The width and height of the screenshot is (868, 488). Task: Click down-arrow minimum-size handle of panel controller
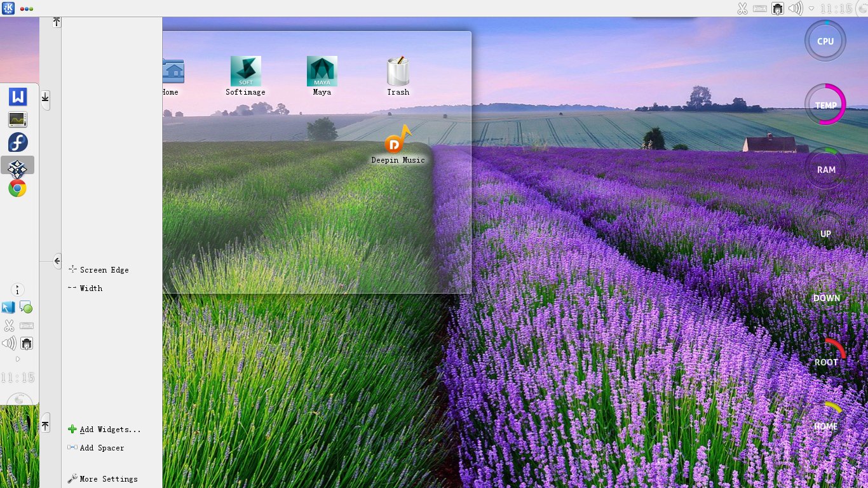point(45,98)
